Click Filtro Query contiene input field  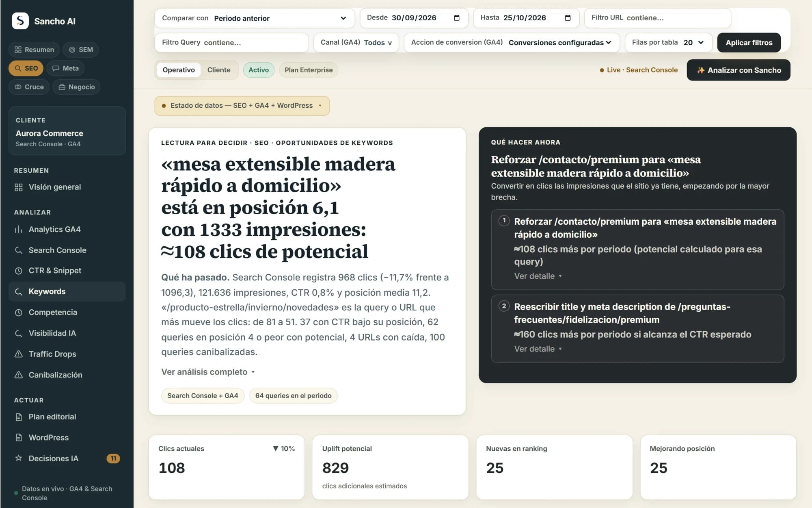tap(231, 43)
